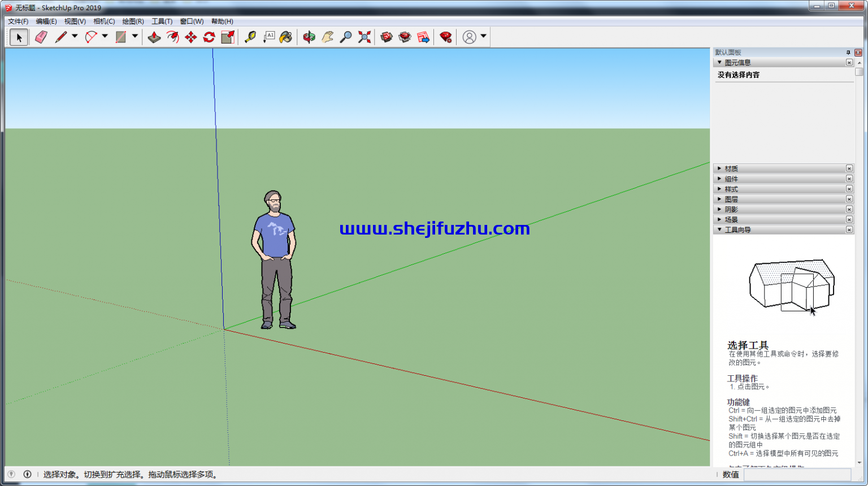Open the account dropdown arrow
Screen dimensions: 868x486
point(484,37)
